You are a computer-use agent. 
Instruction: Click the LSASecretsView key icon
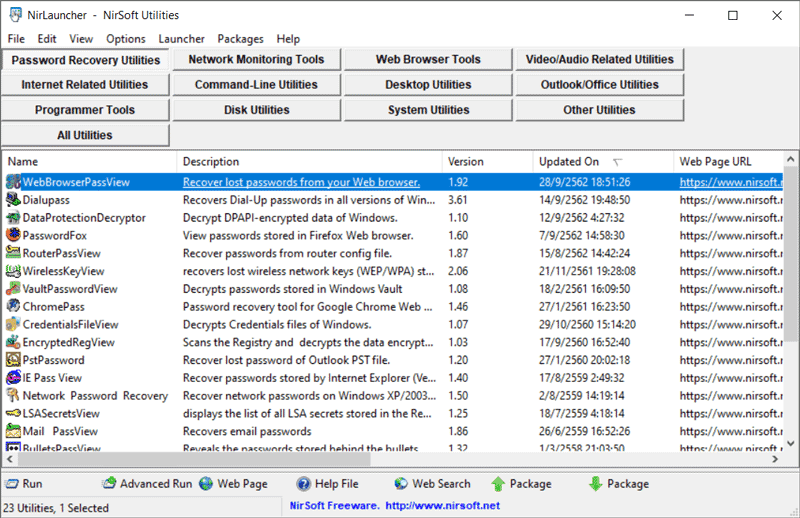pos(13,413)
